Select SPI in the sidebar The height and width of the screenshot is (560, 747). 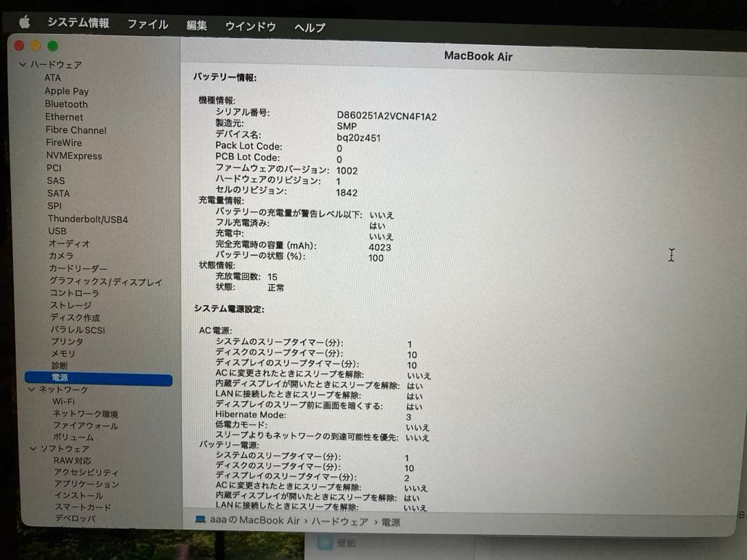click(55, 206)
